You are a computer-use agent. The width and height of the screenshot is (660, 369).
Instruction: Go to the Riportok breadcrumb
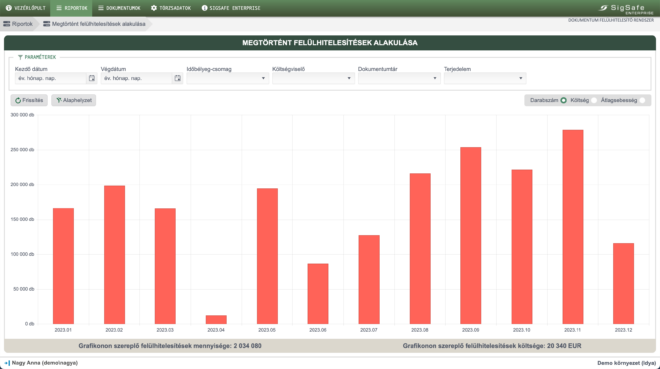18,24
